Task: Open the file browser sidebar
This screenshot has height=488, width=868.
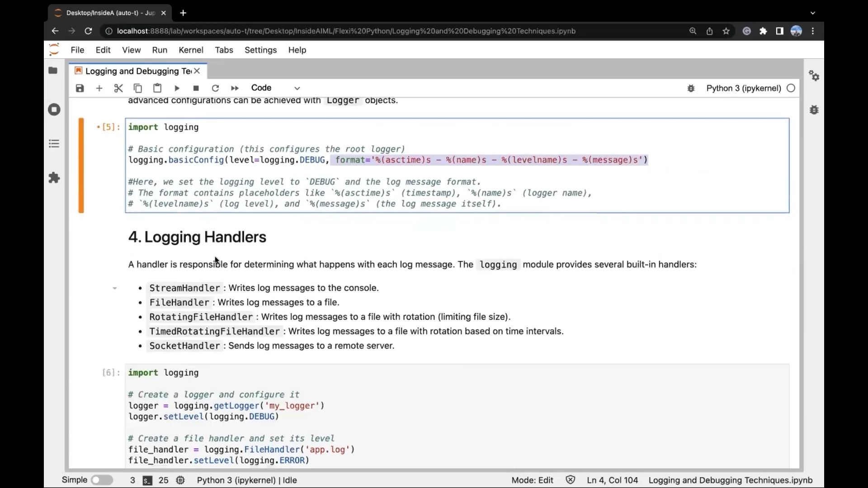Action: point(53,70)
